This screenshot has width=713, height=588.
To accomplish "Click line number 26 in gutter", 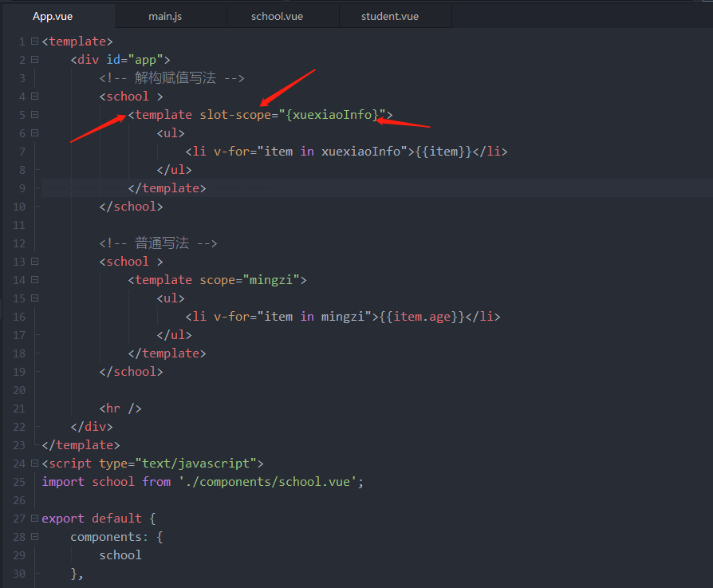I will 19,500.
